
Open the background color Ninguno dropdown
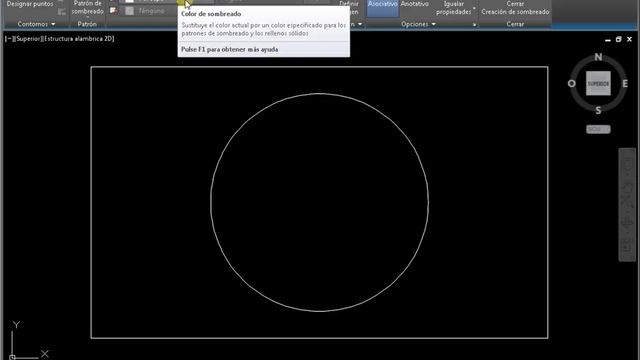[x=149, y=11]
